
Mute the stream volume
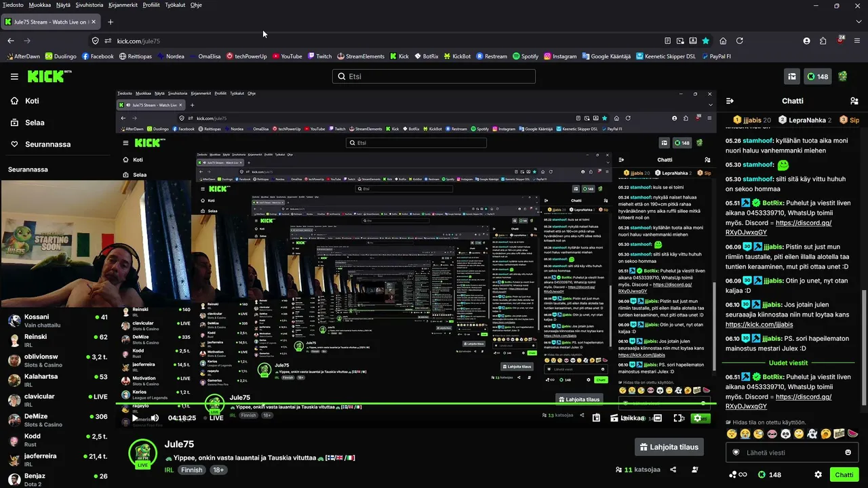tap(155, 418)
